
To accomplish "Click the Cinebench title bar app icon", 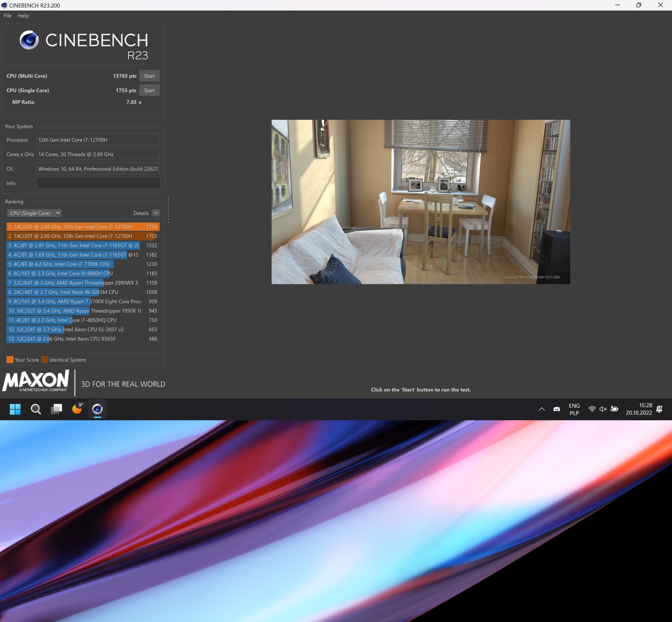I will pyautogui.click(x=4, y=5).
